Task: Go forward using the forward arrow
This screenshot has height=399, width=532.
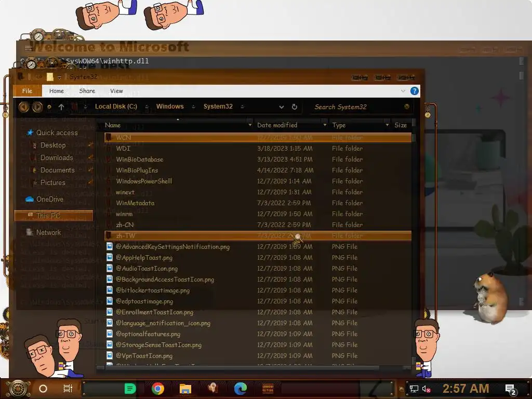Action: [x=37, y=107]
